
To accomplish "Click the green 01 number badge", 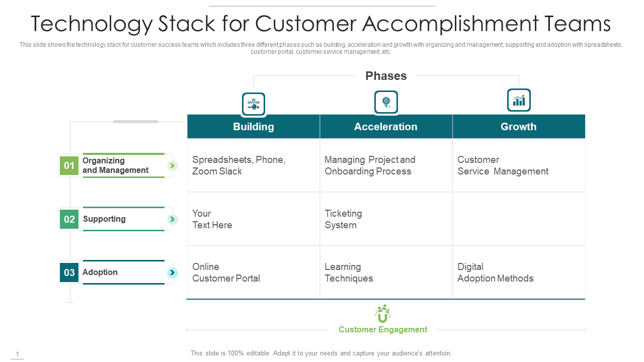I will tap(69, 165).
